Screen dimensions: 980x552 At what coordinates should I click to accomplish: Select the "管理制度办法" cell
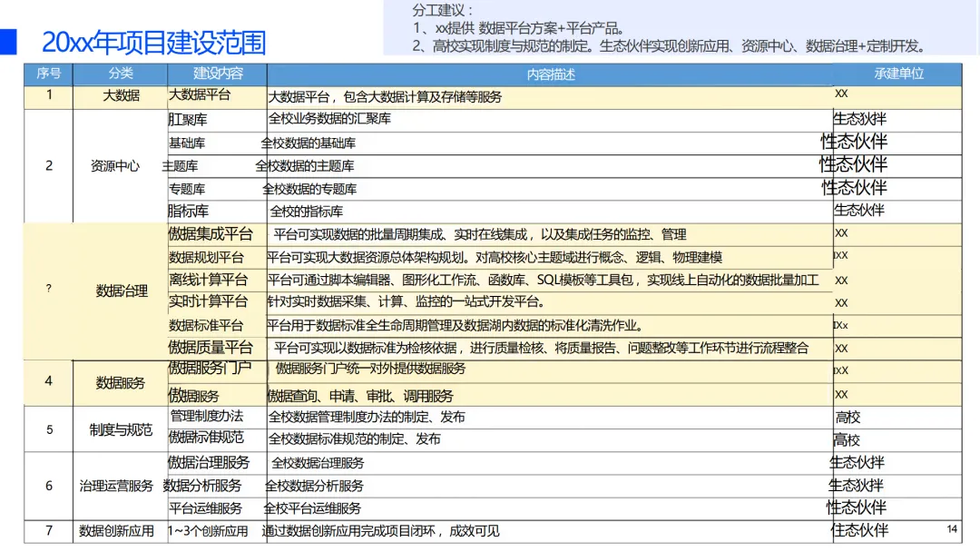207,417
